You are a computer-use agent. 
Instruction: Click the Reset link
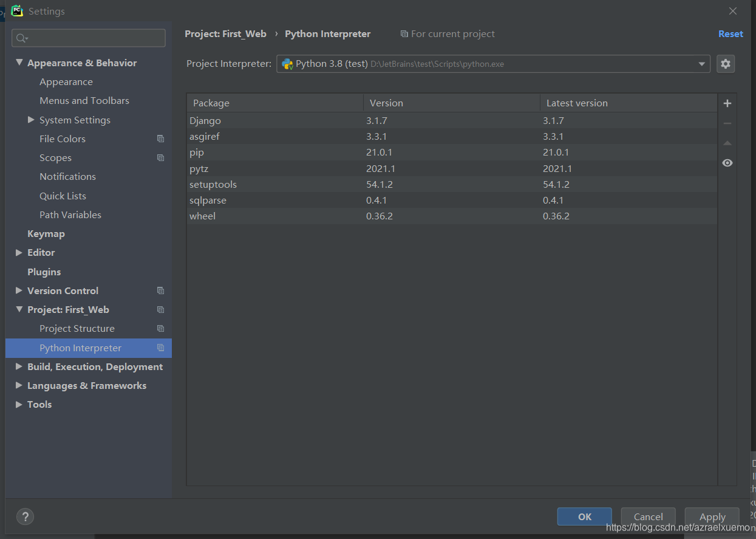(x=730, y=34)
